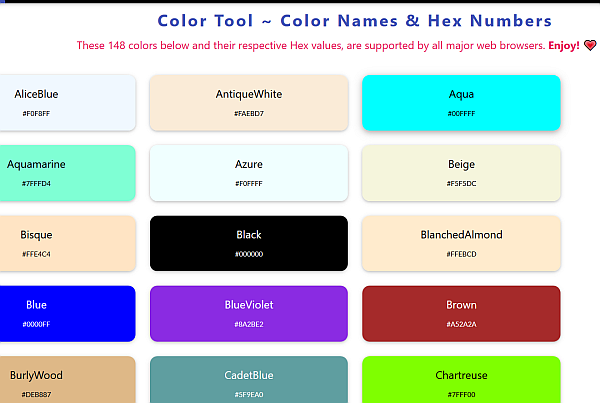Screen dimensions: 600x403
Task: Click the Color Tool page heading
Action: [355, 21]
